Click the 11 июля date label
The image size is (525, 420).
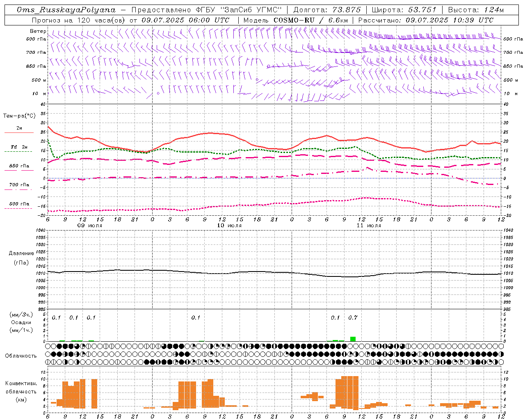tap(369, 226)
